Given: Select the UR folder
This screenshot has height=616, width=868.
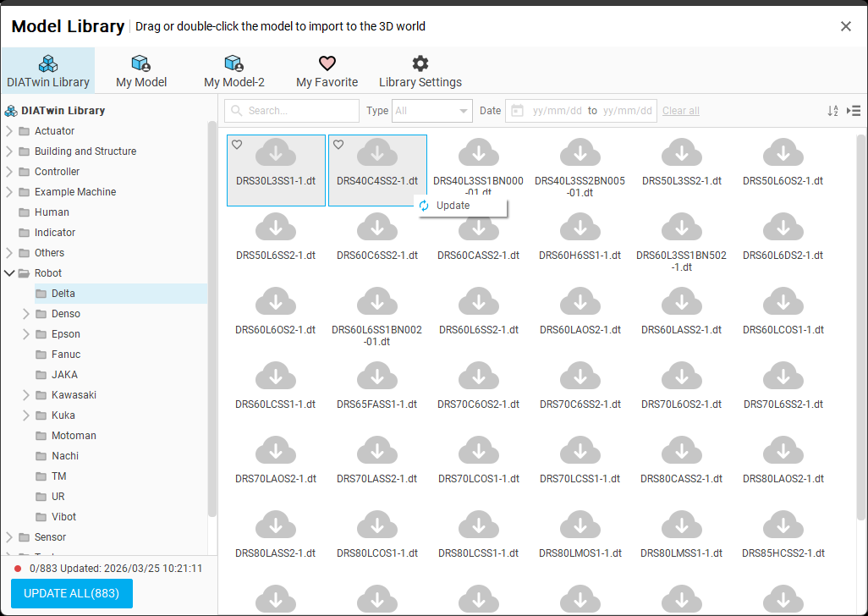Looking at the screenshot, I should (58, 497).
